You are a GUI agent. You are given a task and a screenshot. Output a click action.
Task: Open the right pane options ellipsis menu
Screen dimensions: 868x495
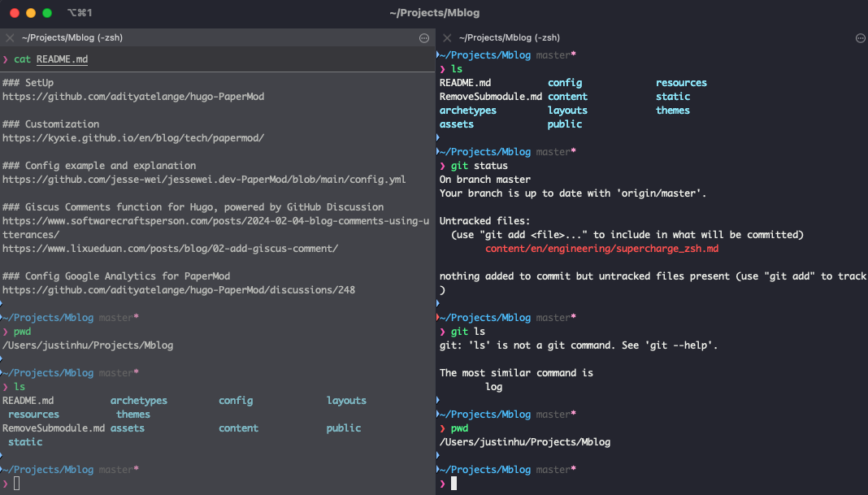[860, 37]
